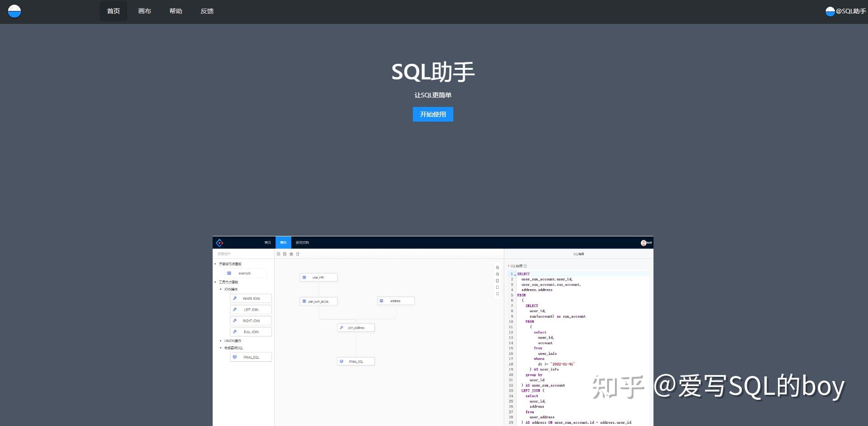Open the 帮助 item in top navigation
This screenshot has height=426, width=868.
(x=175, y=11)
